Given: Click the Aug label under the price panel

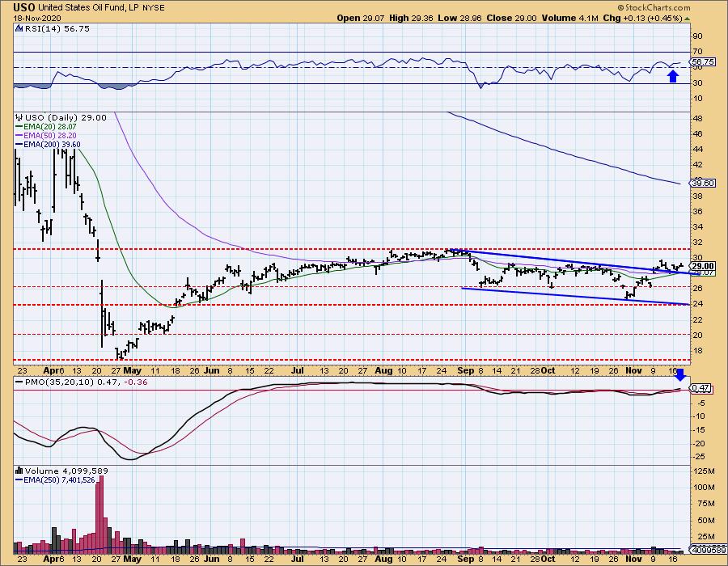Looking at the screenshot, I should (x=383, y=370).
